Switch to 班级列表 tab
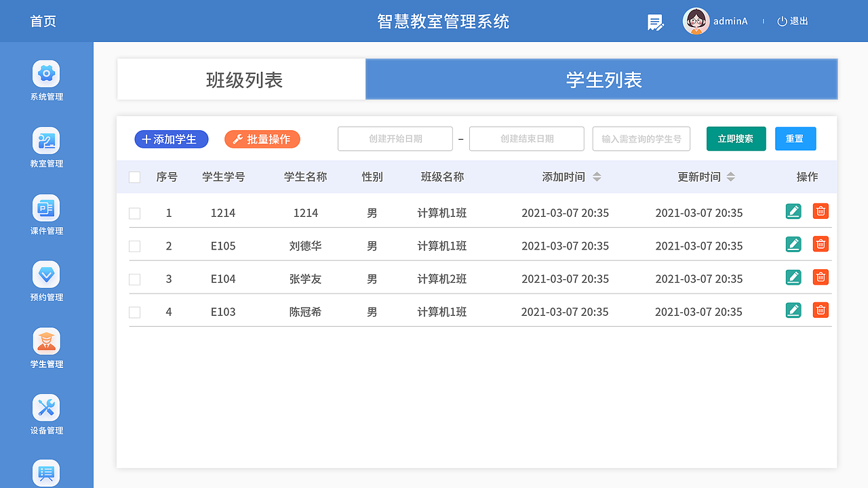This screenshot has height=488, width=868. (x=241, y=79)
